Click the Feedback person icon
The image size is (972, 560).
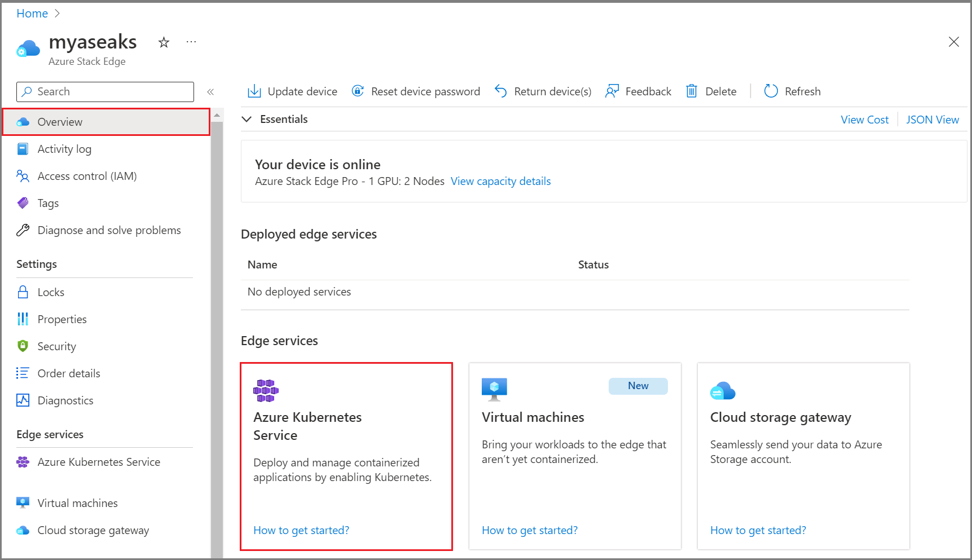pos(612,91)
